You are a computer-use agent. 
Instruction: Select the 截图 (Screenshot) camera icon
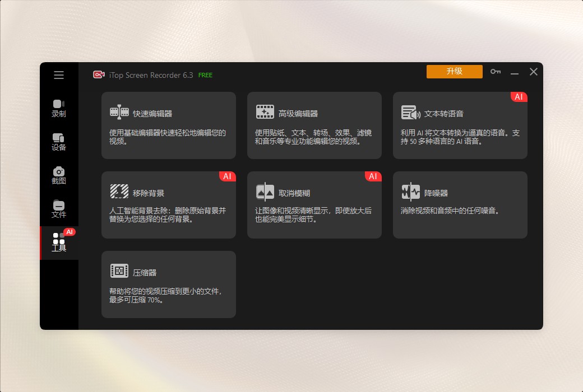pos(58,172)
